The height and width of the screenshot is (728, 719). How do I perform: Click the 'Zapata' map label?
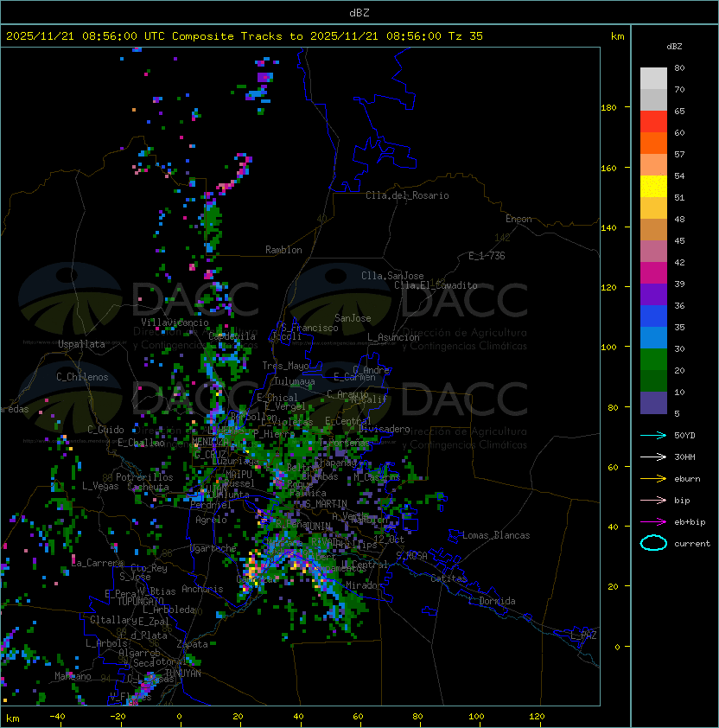pyautogui.click(x=192, y=644)
